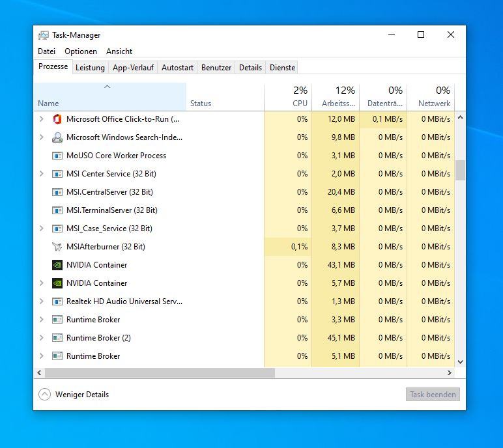Viewport: 503px width, 448px height.
Task: Switch to the Dienste tab
Action: click(x=282, y=68)
